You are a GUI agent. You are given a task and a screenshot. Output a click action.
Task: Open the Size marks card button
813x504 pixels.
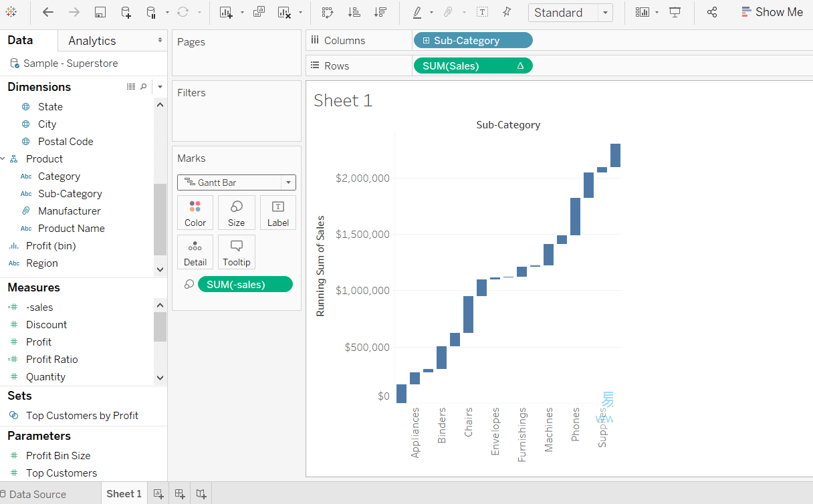click(x=236, y=213)
